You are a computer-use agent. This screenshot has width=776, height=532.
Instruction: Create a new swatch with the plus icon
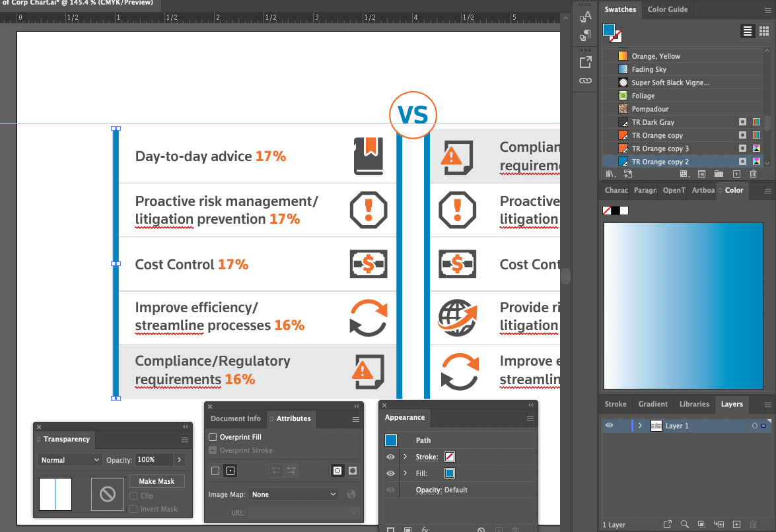coord(736,174)
